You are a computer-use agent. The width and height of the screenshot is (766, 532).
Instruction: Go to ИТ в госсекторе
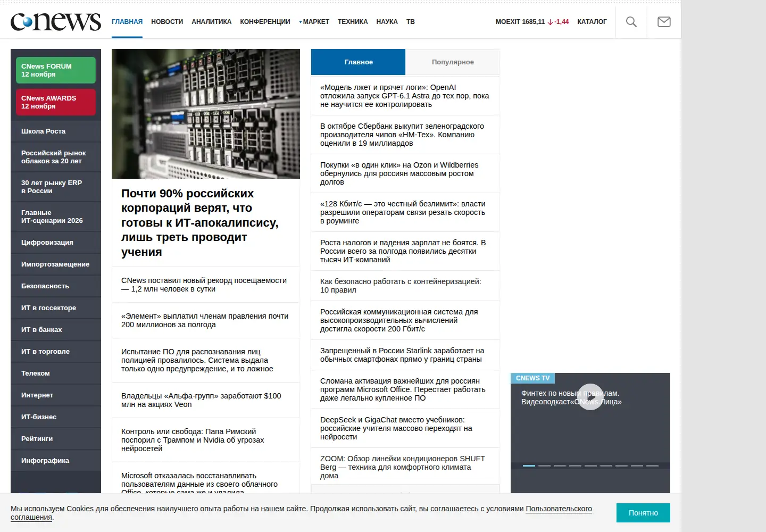point(56,308)
